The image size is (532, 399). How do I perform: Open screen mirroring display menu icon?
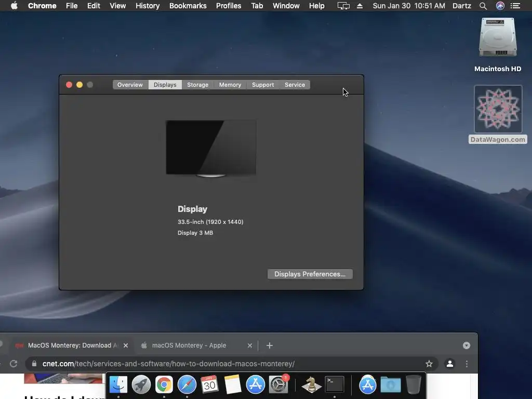click(343, 6)
